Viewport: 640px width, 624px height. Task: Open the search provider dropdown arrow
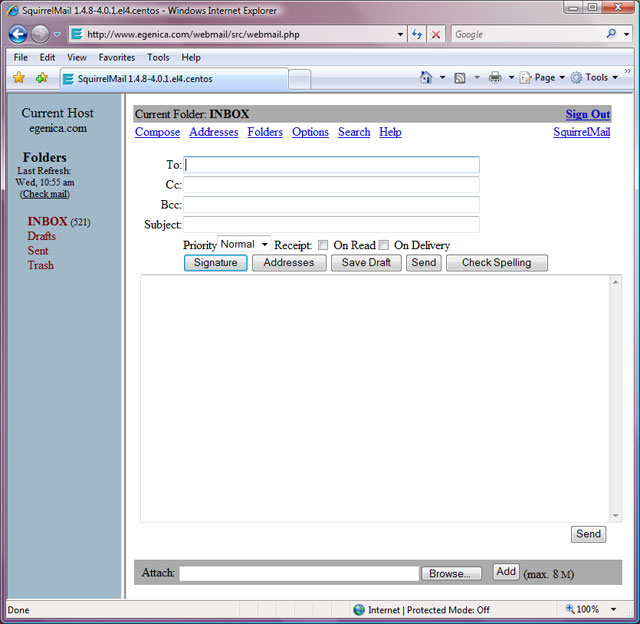(x=627, y=34)
